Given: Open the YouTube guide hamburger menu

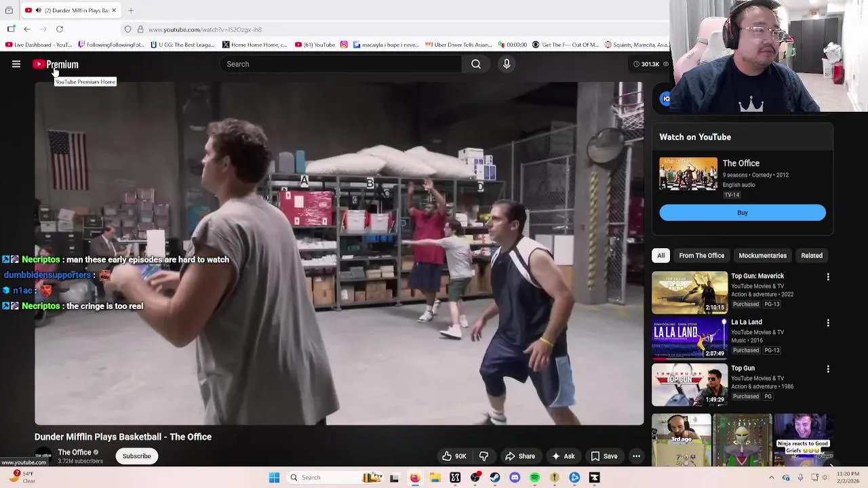Looking at the screenshot, I should 16,64.
